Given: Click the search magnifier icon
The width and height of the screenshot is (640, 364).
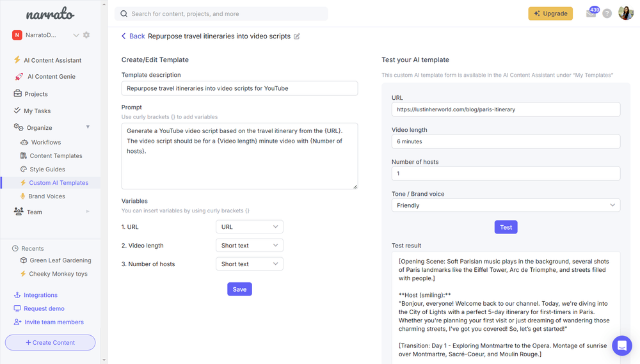Looking at the screenshot, I should 124,14.
